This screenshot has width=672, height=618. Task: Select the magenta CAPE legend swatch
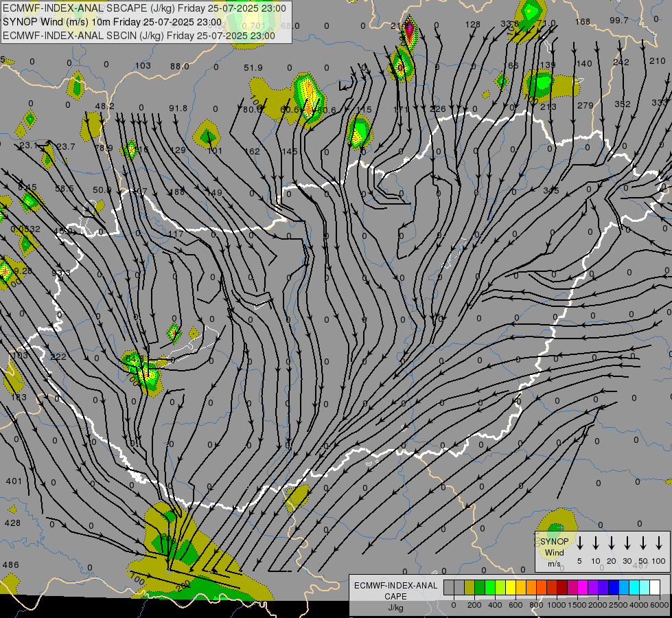point(583,588)
